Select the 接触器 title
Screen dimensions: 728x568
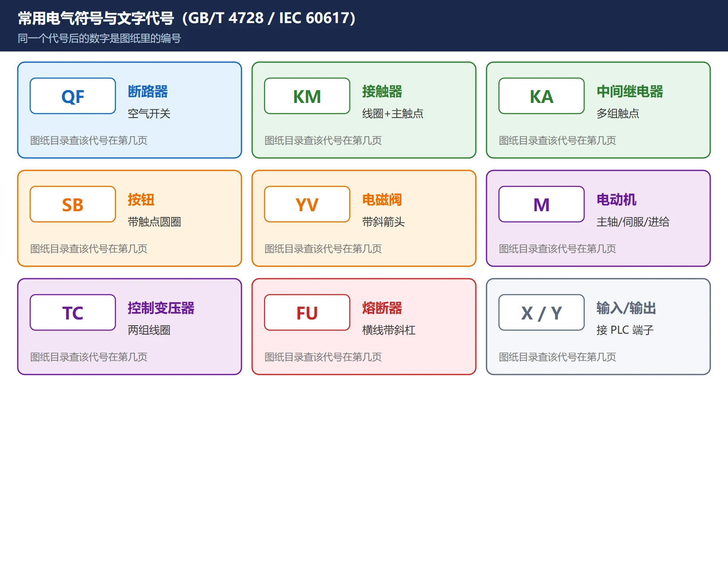[x=382, y=91]
